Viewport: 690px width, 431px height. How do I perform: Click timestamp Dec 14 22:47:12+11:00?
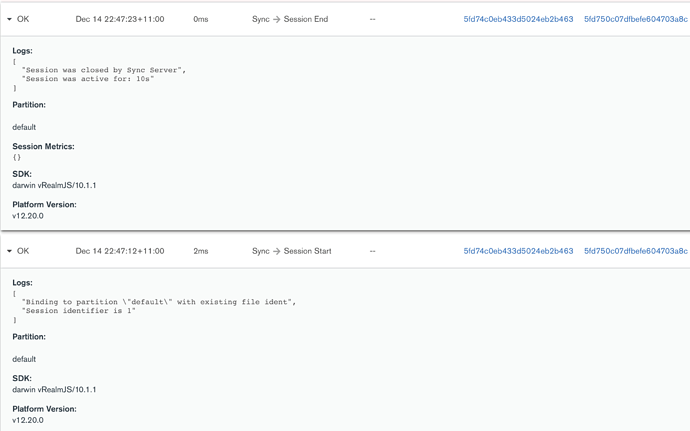[x=120, y=251]
